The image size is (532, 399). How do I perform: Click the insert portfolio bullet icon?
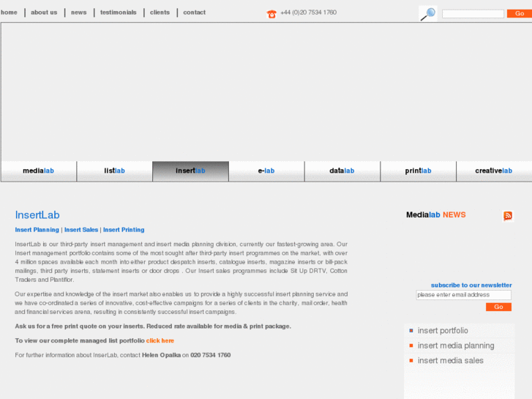click(411, 330)
